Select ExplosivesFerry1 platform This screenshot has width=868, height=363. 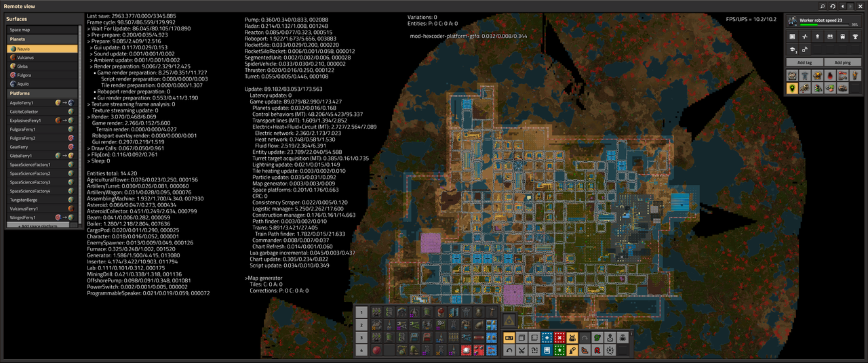coord(42,120)
